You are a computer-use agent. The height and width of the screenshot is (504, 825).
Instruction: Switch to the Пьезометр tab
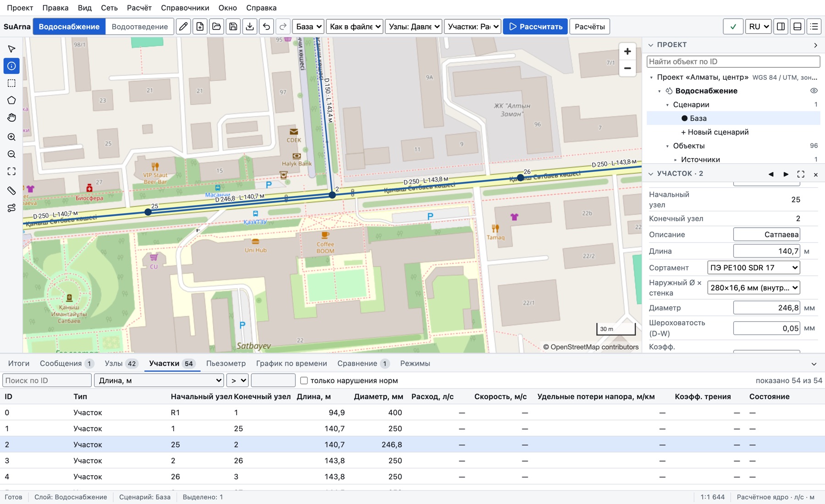[226, 363]
